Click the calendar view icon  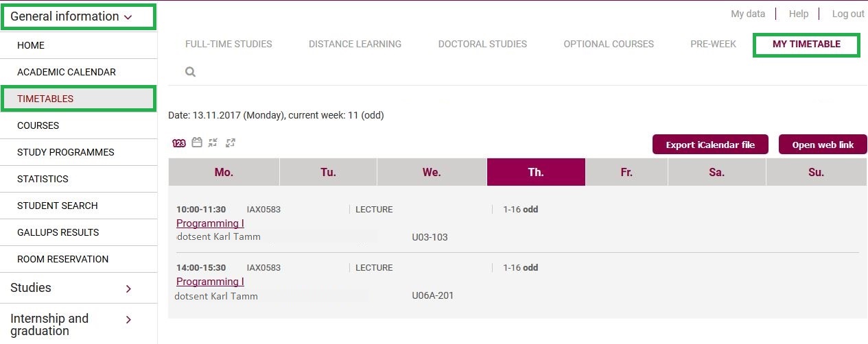(197, 143)
